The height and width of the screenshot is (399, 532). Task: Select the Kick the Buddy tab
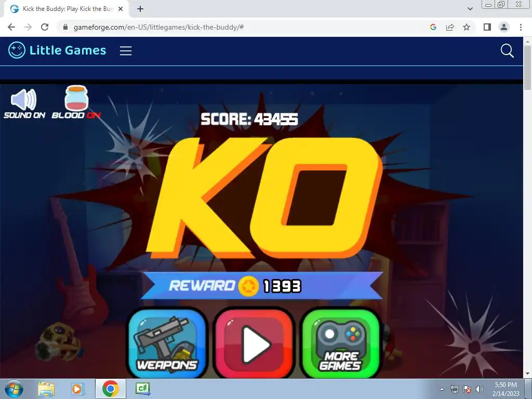(x=66, y=9)
